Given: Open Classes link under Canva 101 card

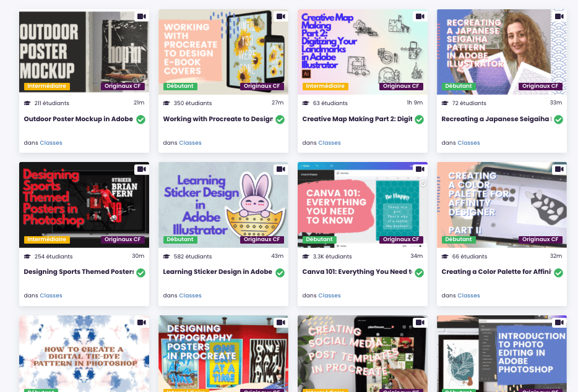Looking at the screenshot, I should (329, 296).
